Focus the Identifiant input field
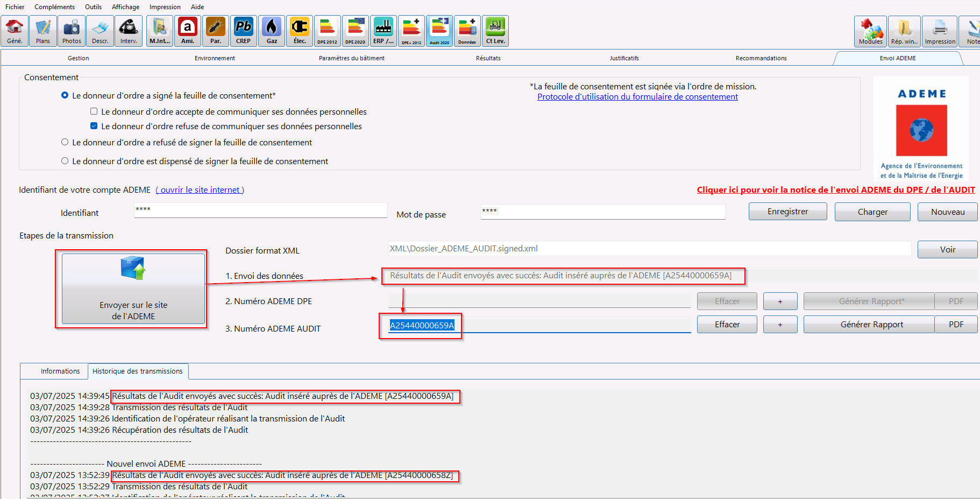The image size is (980, 499). pyautogui.click(x=260, y=210)
